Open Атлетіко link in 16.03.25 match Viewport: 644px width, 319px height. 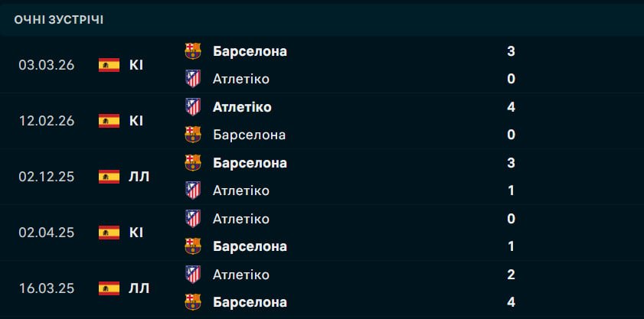241,275
